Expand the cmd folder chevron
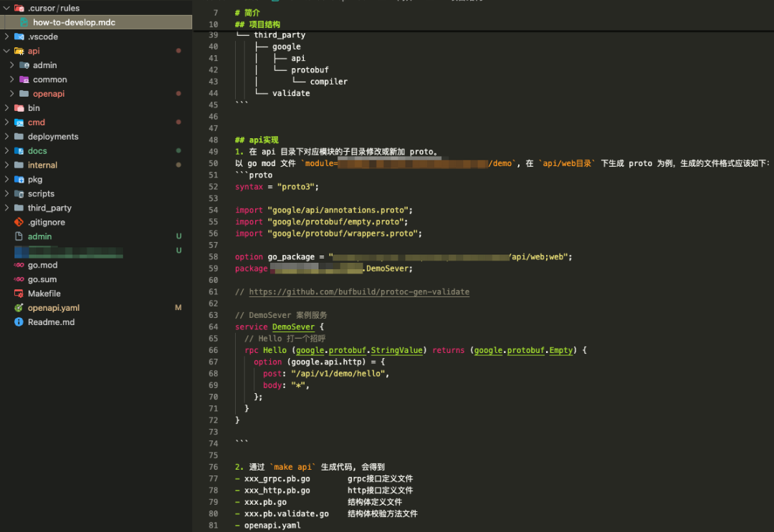The height and width of the screenshot is (532, 774). pyautogui.click(x=6, y=122)
